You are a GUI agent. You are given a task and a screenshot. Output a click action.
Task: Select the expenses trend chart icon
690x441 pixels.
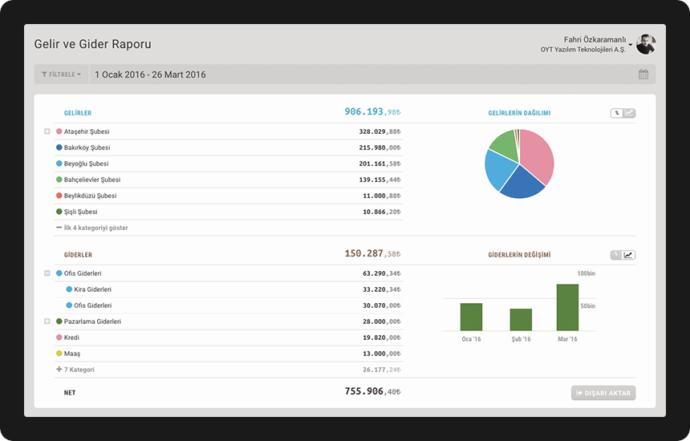629,255
